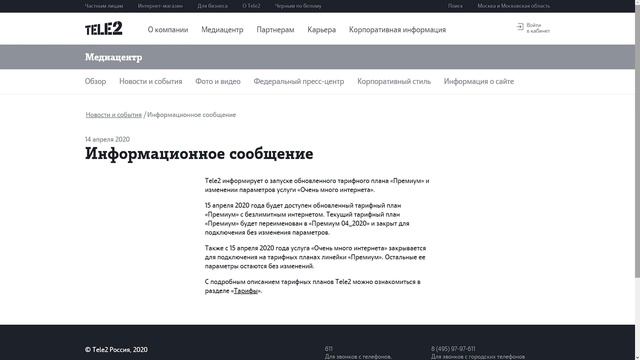Image resolution: width=640 pixels, height=360 pixels.
Task: Open 'О компании' menu item
Action: coord(168,29)
